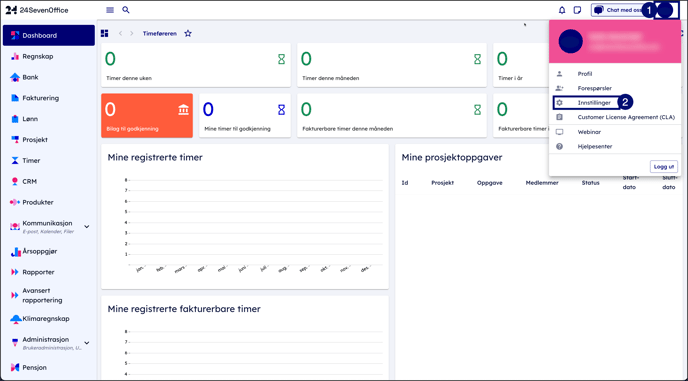
Task: Click hourglass on Fakturerbare timer denne måneden card
Action: click(x=477, y=110)
